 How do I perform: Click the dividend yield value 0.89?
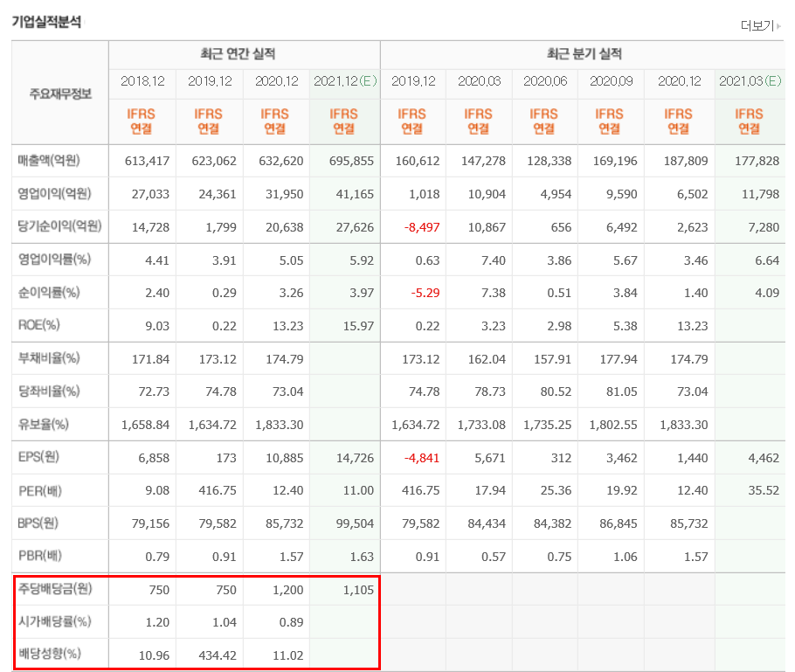click(x=291, y=622)
